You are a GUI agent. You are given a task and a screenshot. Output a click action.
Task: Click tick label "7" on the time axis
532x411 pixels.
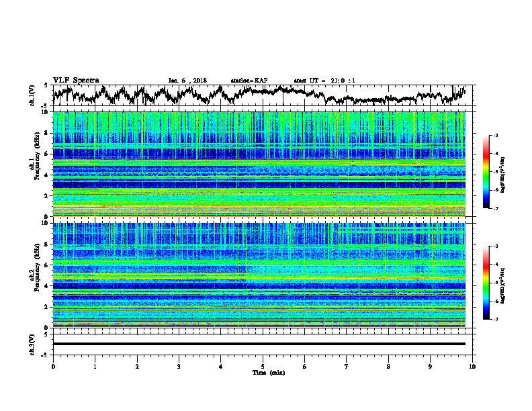(347, 366)
